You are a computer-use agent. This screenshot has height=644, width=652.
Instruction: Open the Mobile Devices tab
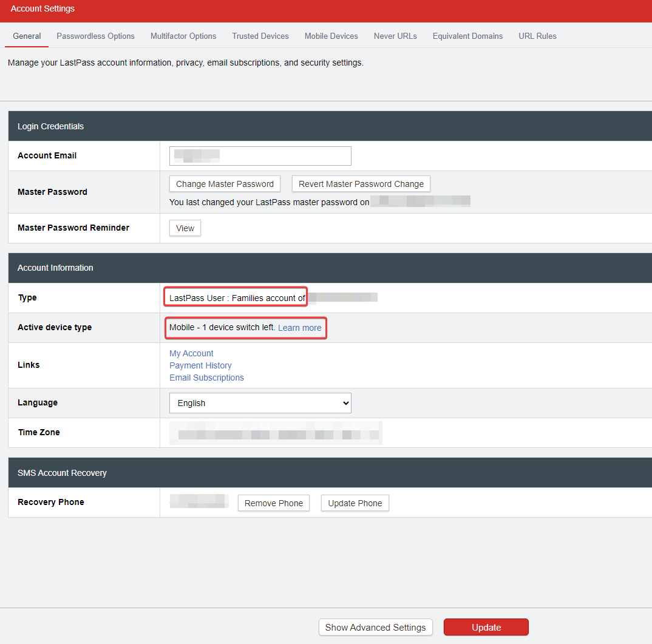331,36
